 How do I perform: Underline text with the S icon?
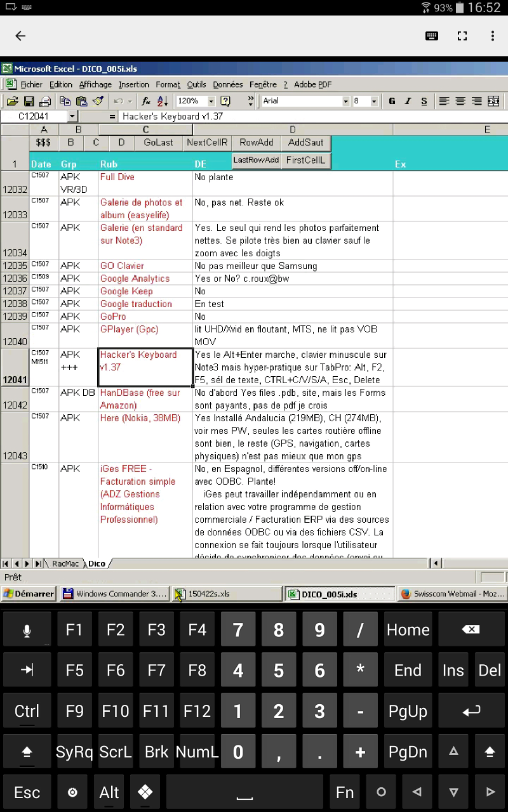424,101
